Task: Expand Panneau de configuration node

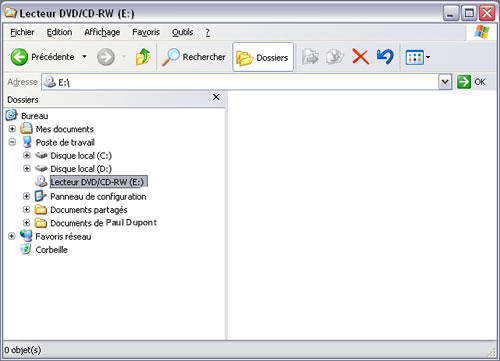Action: pos(27,196)
